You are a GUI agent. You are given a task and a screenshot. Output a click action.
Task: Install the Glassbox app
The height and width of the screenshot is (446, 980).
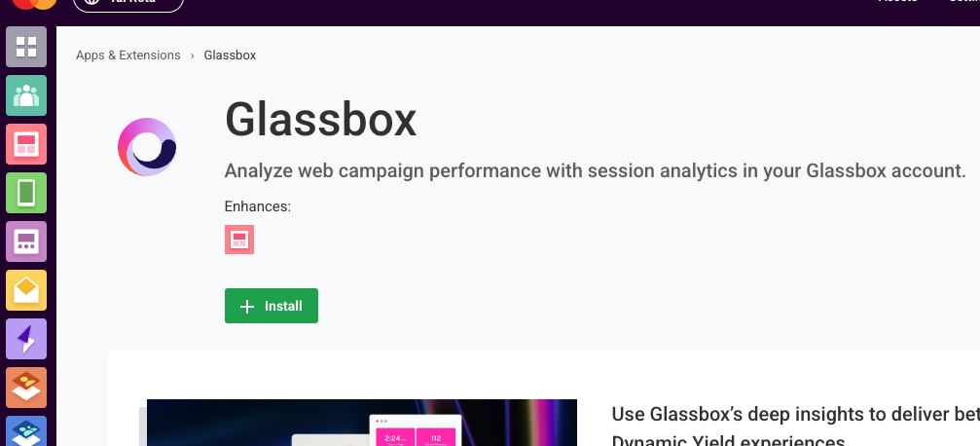(x=272, y=306)
